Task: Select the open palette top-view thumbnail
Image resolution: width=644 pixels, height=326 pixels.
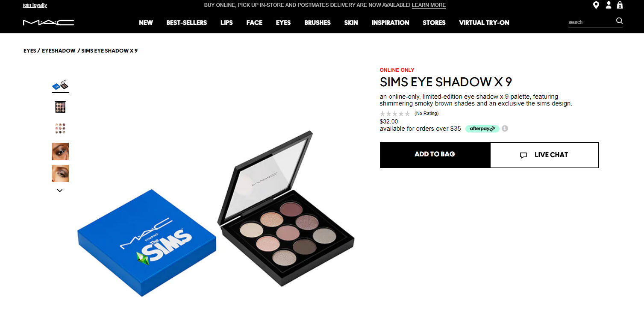Action: click(60, 107)
